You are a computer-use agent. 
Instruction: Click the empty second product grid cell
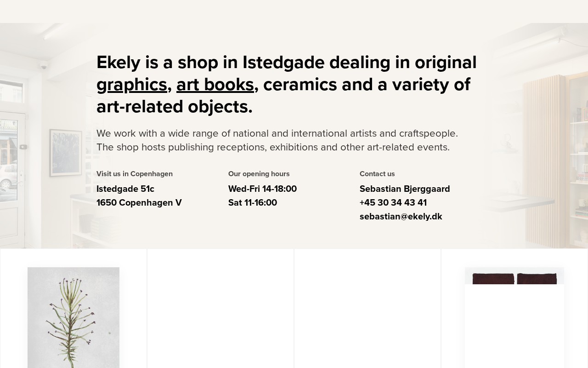(220, 308)
